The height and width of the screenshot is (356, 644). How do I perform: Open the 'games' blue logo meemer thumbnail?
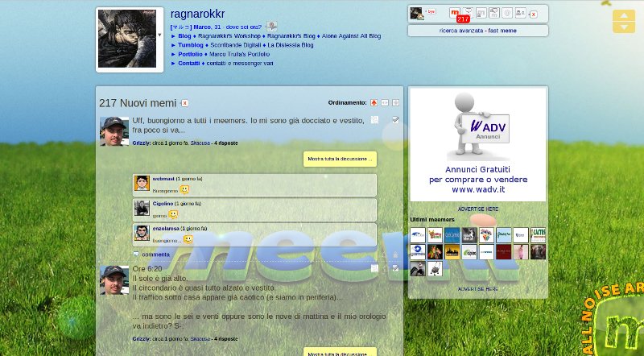coord(418,252)
